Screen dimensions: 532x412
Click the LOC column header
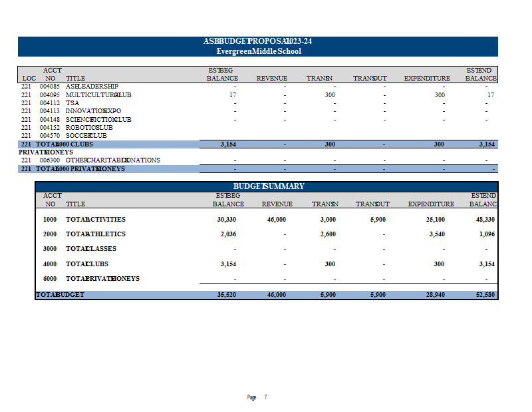[29, 79]
